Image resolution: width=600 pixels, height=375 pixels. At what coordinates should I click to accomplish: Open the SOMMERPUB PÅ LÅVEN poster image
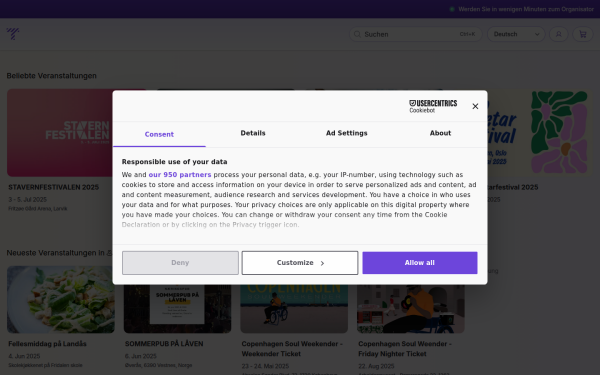[x=178, y=309]
